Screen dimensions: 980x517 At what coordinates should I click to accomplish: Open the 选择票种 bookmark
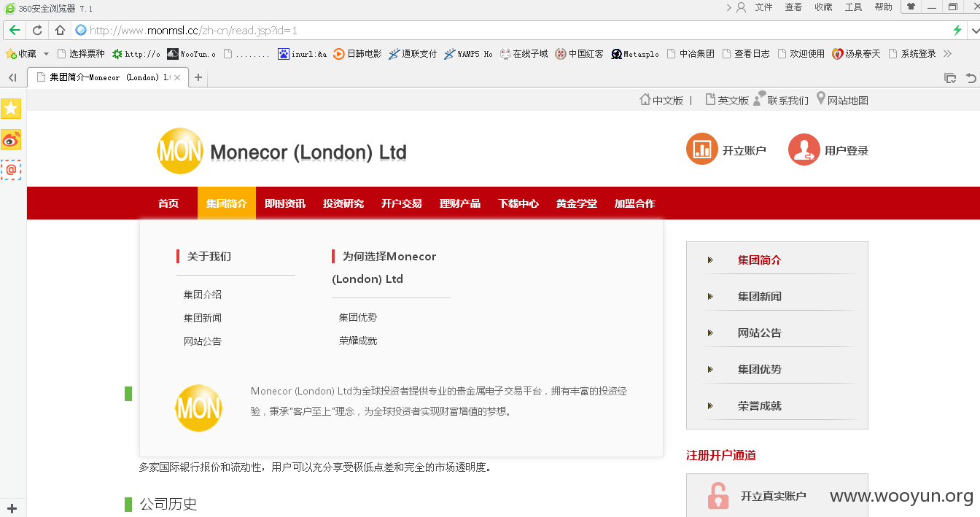pos(81,54)
